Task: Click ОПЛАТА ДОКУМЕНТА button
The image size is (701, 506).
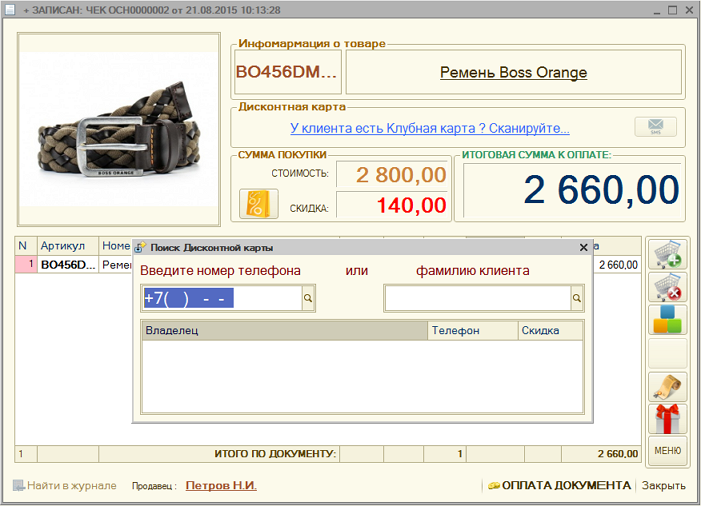Action: (x=559, y=485)
